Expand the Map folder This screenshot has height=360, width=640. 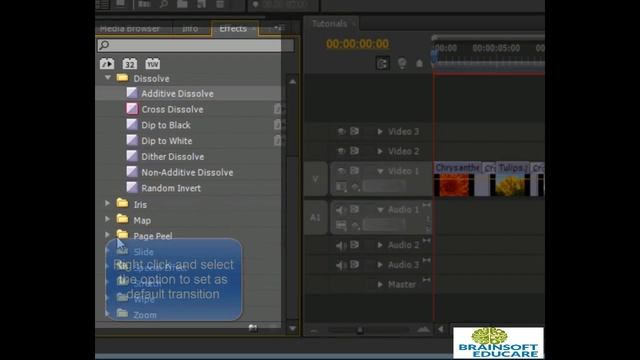click(x=107, y=219)
